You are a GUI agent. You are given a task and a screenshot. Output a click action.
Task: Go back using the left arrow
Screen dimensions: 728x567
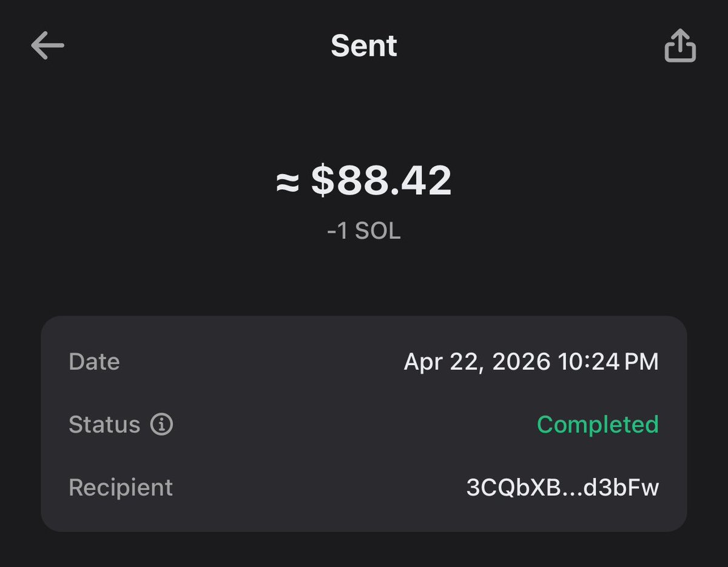[x=48, y=46]
